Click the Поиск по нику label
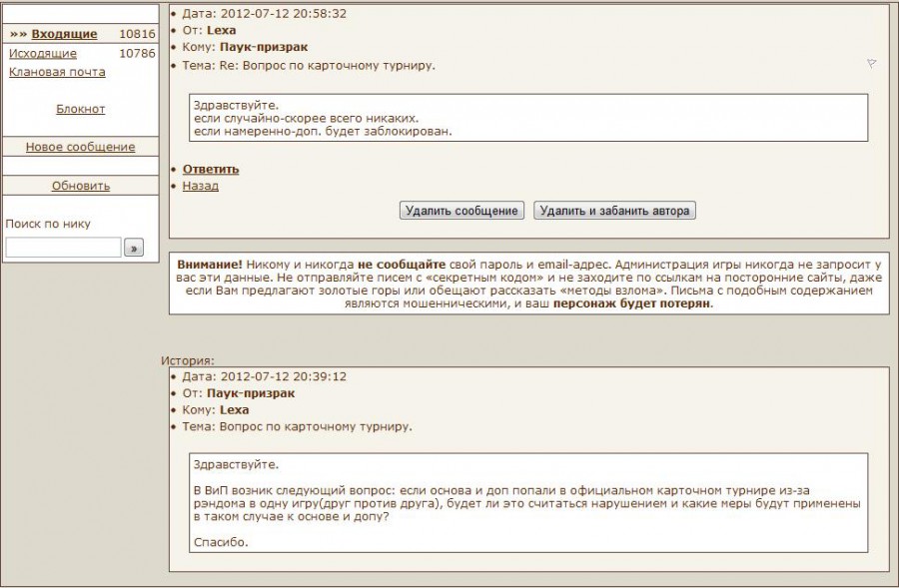Screen dimensions: 899x588 pos(48,224)
